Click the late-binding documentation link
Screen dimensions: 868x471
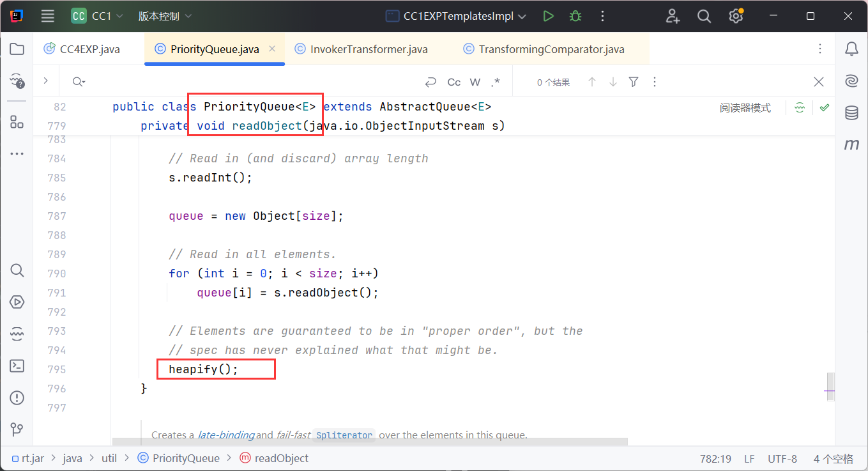[225, 435]
